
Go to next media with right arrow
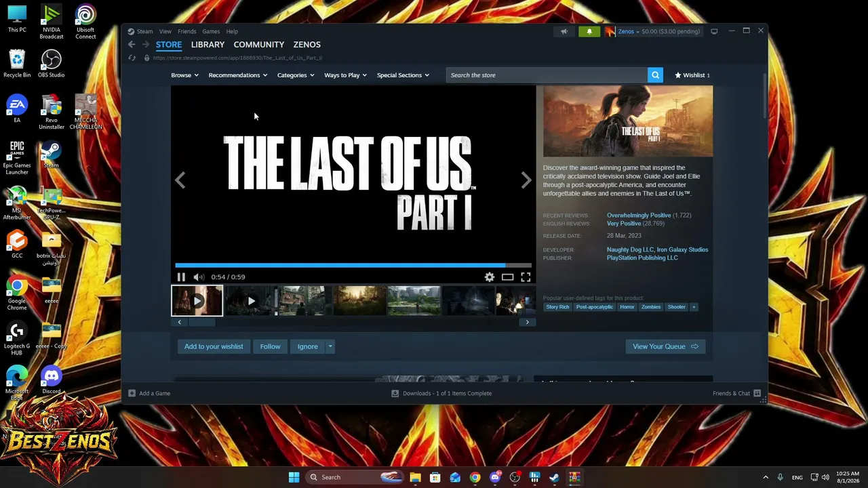point(526,180)
